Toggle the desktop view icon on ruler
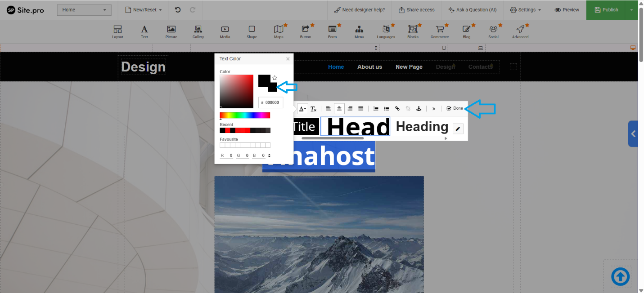 tap(633, 48)
